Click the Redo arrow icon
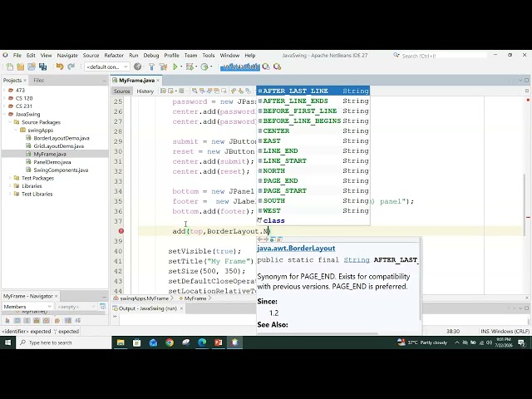532x399 pixels. coord(71,66)
